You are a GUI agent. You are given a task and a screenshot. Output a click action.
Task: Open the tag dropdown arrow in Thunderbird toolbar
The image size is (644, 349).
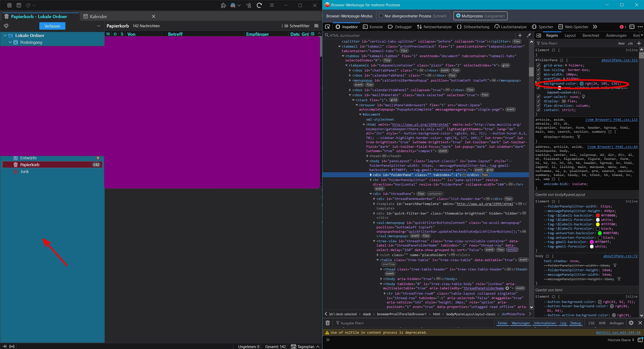[x=34, y=5]
